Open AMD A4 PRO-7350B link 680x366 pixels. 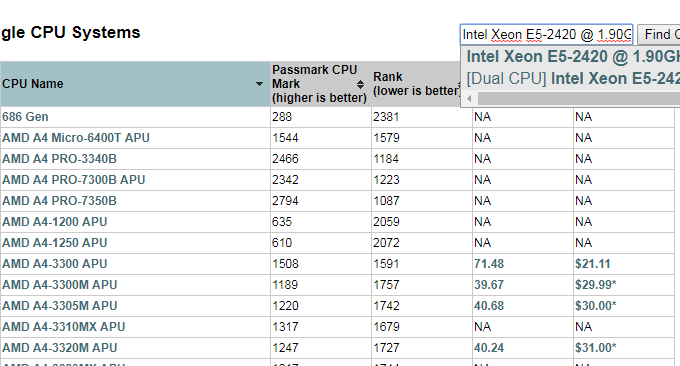(x=59, y=201)
